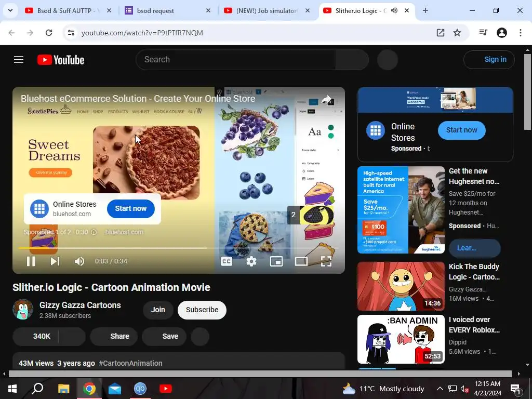Open the weather widget Mostly cloudy
This screenshot has height=399, width=532.
point(383,389)
